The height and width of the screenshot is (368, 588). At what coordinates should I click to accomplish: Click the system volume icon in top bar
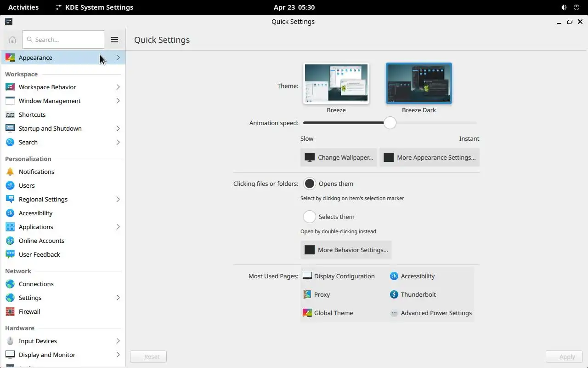(x=564, y=7)
